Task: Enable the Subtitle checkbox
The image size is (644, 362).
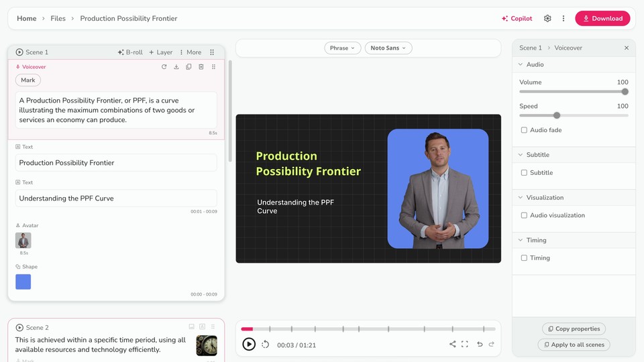Action: pos(524,173)
